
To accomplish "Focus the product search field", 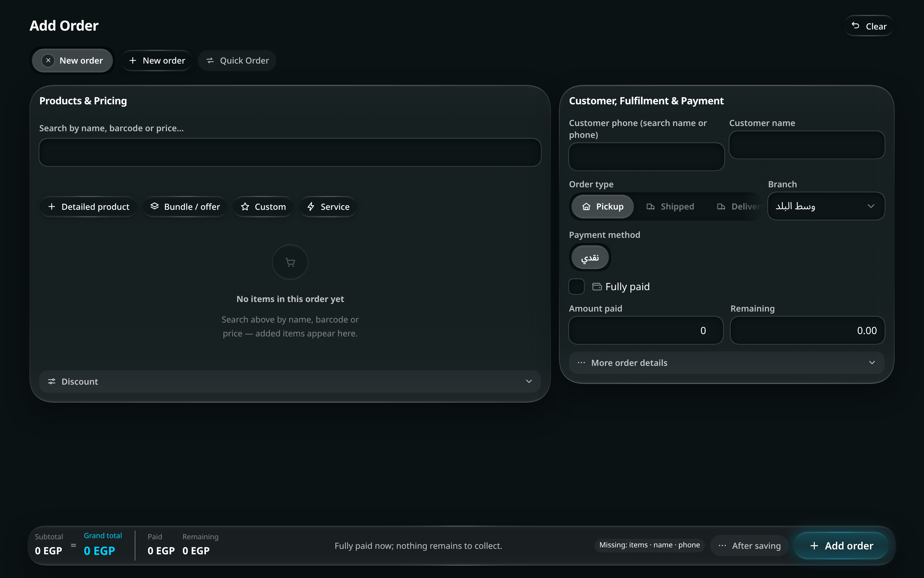I will click(290, 152).
